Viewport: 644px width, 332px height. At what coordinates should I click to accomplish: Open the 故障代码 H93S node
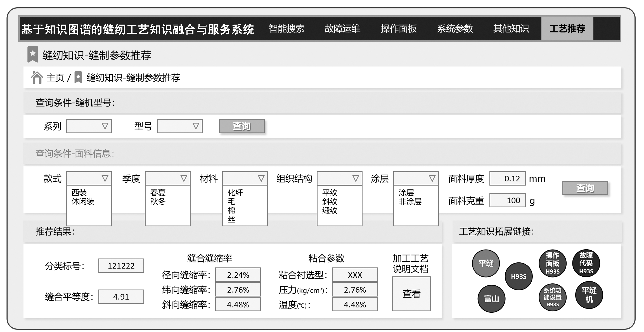tap(586, 263)
